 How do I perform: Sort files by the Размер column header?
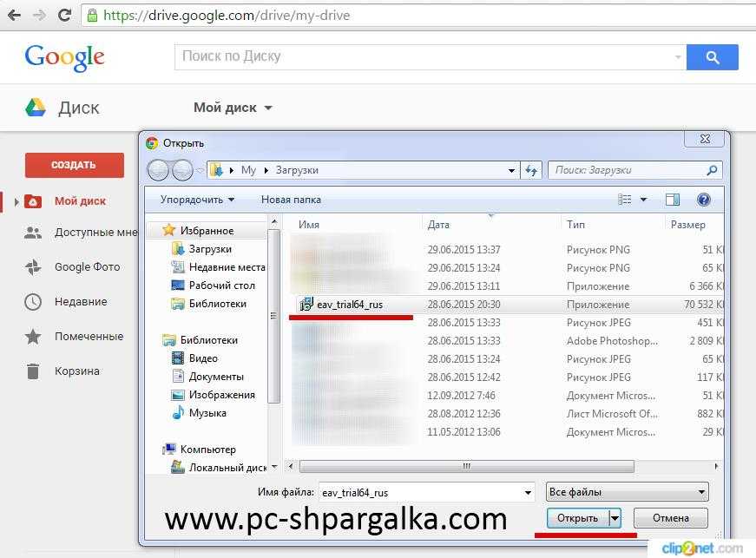coord(687,225)
